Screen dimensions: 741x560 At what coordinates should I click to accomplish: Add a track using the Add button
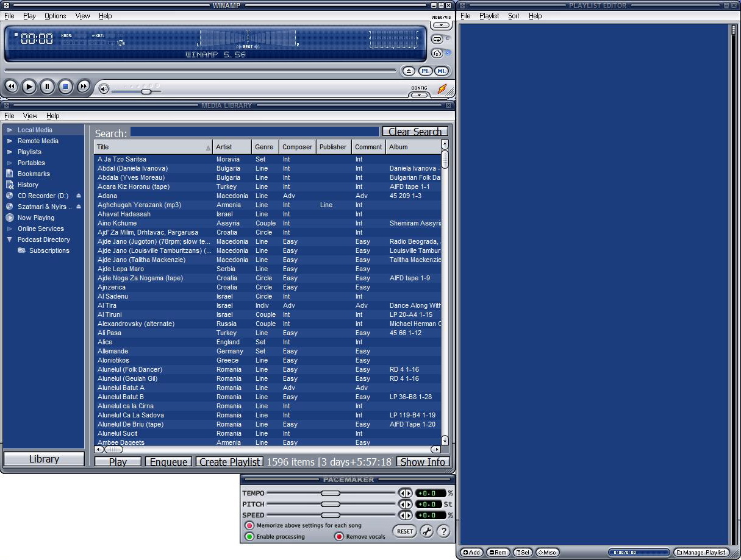pos(471,551)
